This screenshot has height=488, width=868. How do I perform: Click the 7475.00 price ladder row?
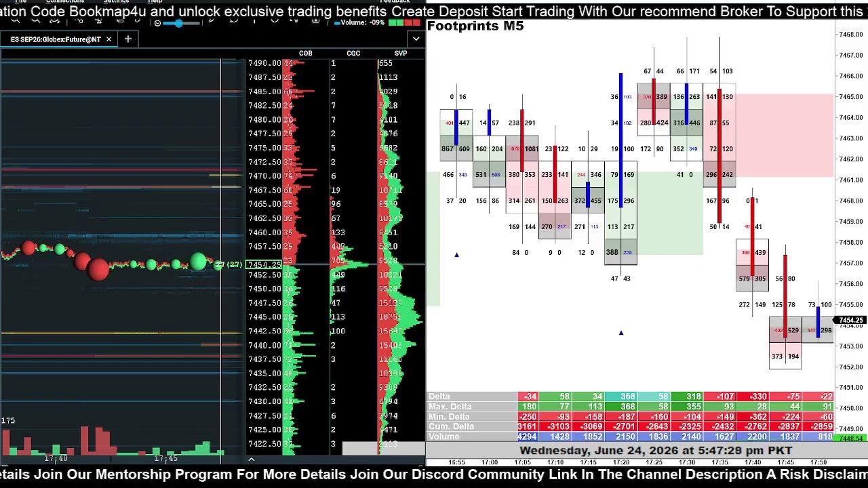[264, 148]
